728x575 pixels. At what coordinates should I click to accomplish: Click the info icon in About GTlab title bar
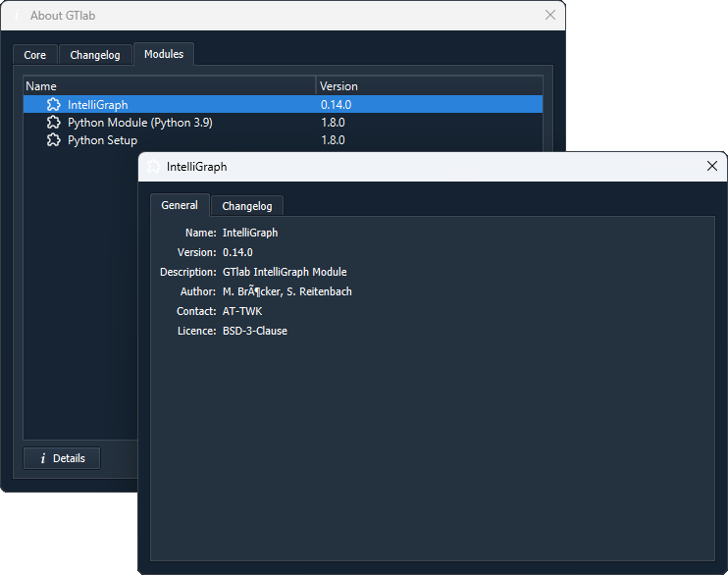[17, 16]
